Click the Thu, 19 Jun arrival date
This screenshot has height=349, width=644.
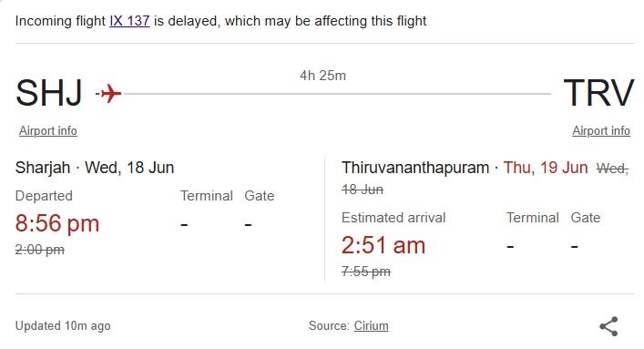tap(546, 168)
